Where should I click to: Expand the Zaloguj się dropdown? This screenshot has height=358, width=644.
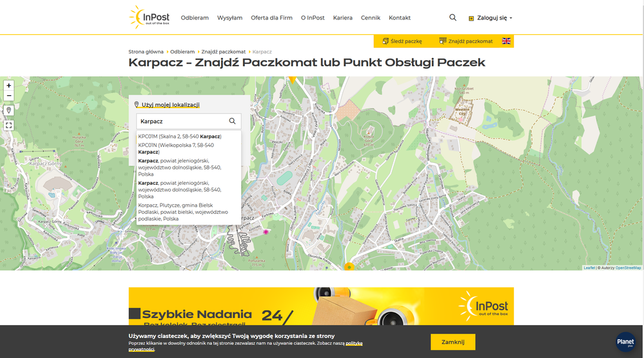pos(491,18)
